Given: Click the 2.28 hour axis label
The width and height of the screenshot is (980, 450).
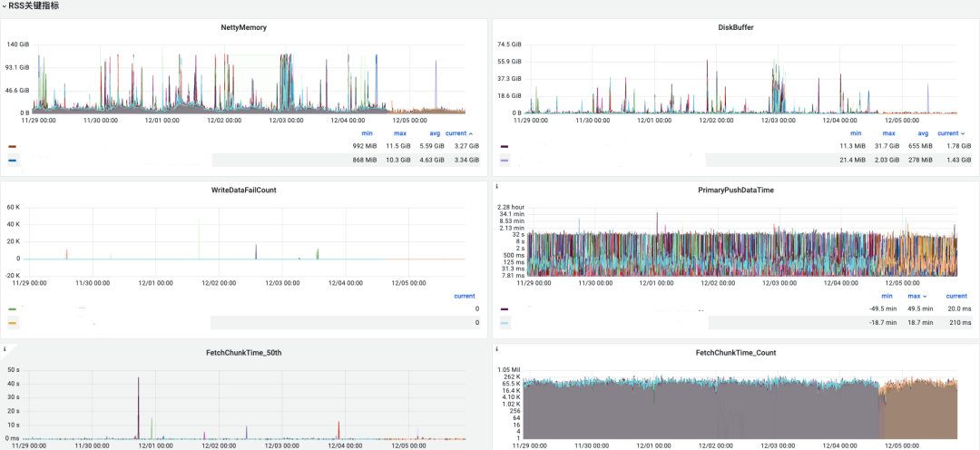Looking at the screenshot, I should coord(511,207).
